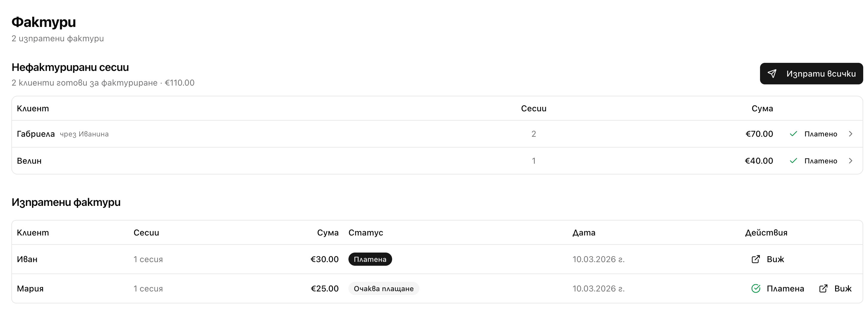Click Сума header in unbilled sessions table
868x313 pixels.
(762, 109)
